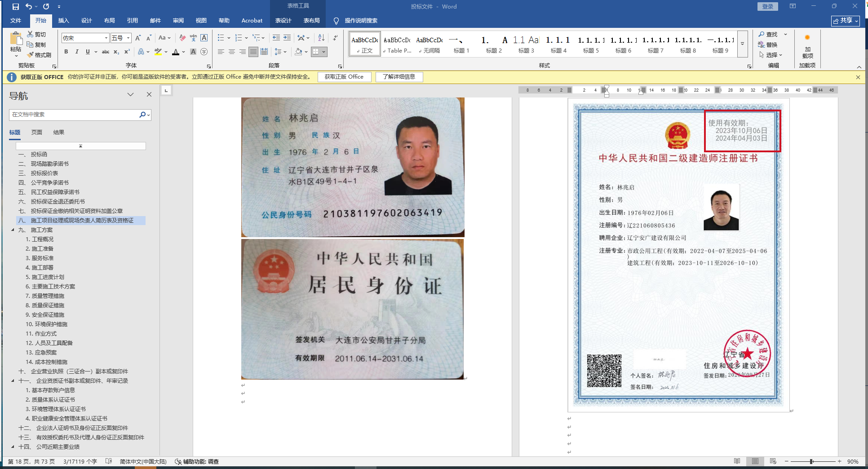Click the 登录 sign-in button
Viewport: 868px width, 469px height.
coord(768,6)
